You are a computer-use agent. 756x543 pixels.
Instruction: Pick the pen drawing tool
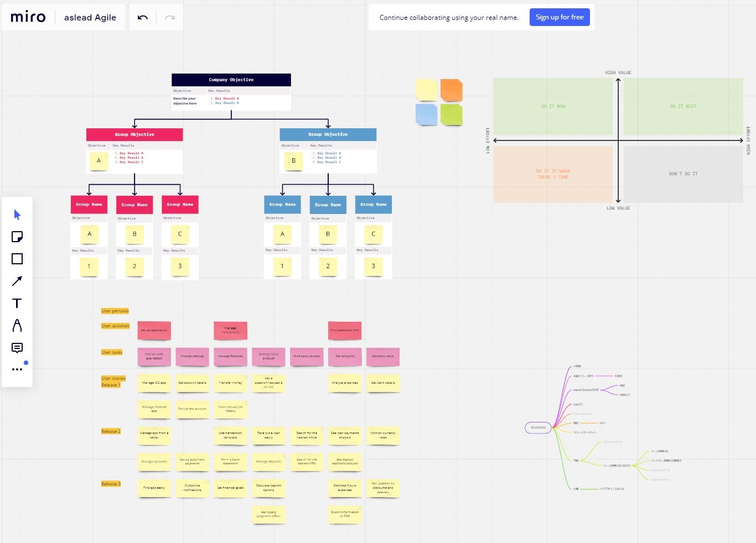click(17, 325)
